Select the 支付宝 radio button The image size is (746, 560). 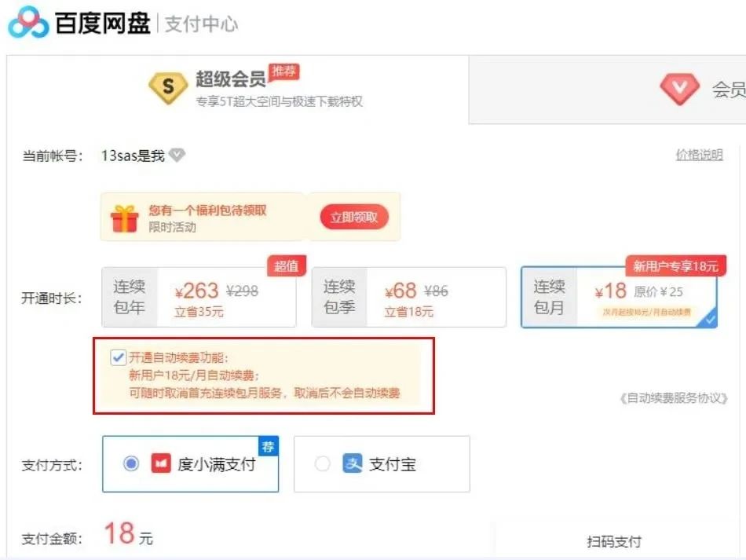322,463
